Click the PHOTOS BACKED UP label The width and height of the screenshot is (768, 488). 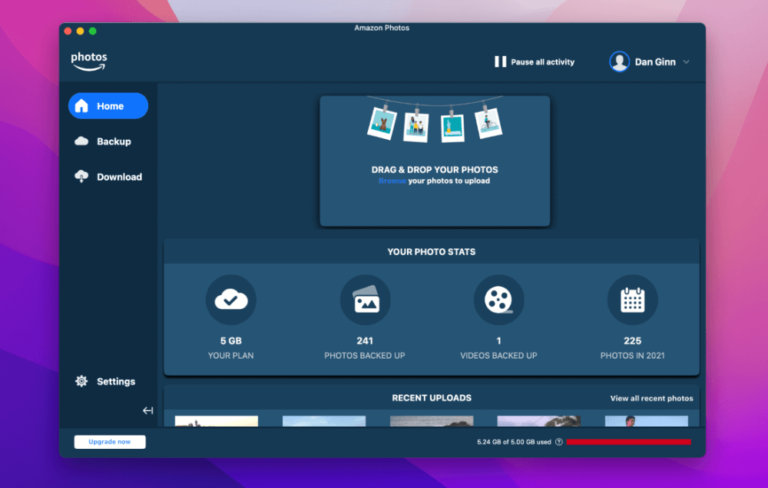(365, 356)
